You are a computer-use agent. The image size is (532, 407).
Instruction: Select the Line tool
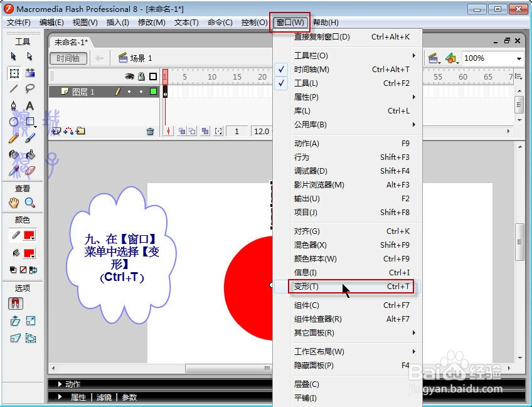click(x=14, y=89)
